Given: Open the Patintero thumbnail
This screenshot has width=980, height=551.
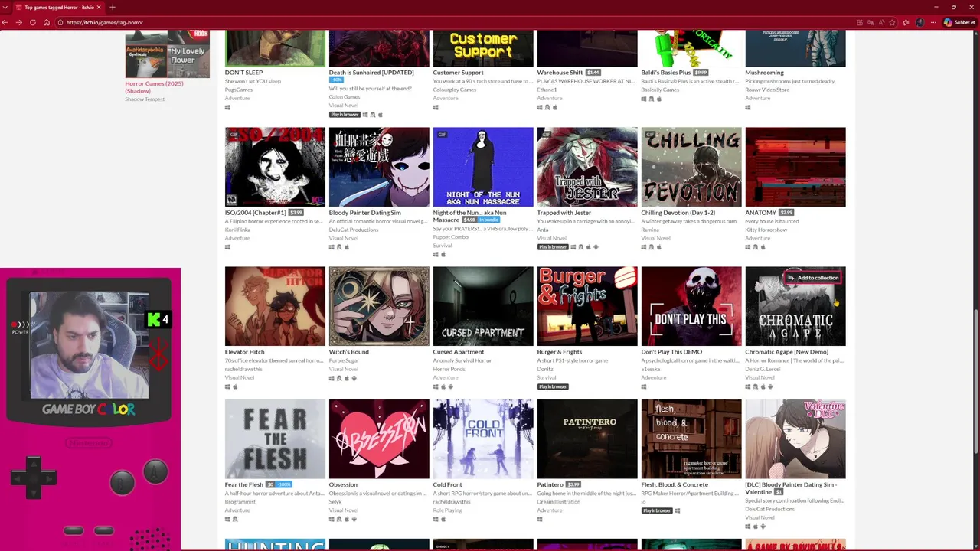Looking at the screenshot, I should (587, 439).
